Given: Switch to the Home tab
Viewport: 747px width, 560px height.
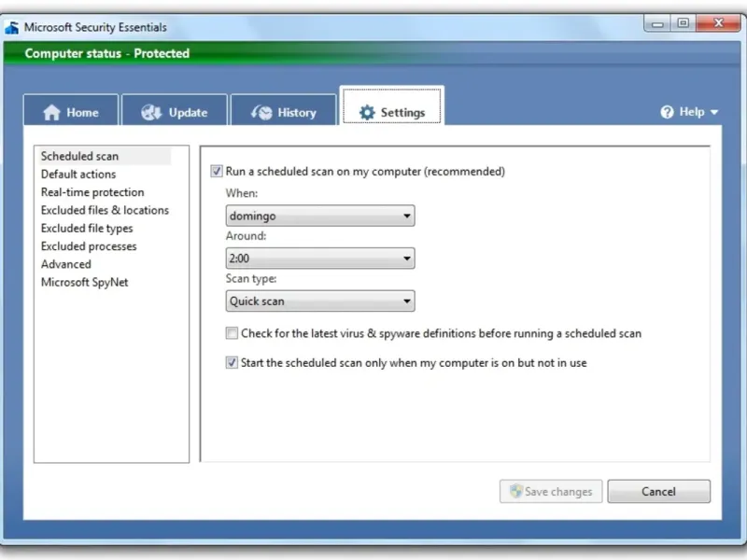Looking at the screenshot, I should pyautogui.click(x=71, y=110).
